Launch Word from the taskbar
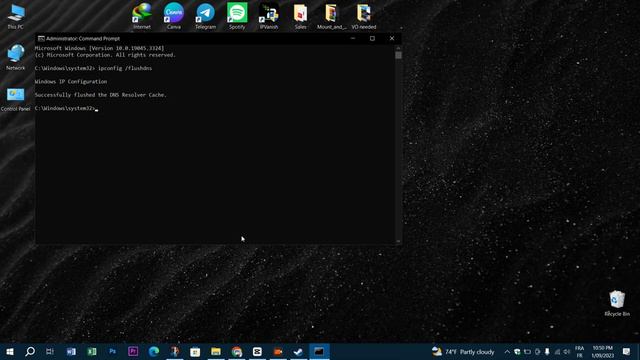This screenshot has height=360, width=640. click(71, 351)
